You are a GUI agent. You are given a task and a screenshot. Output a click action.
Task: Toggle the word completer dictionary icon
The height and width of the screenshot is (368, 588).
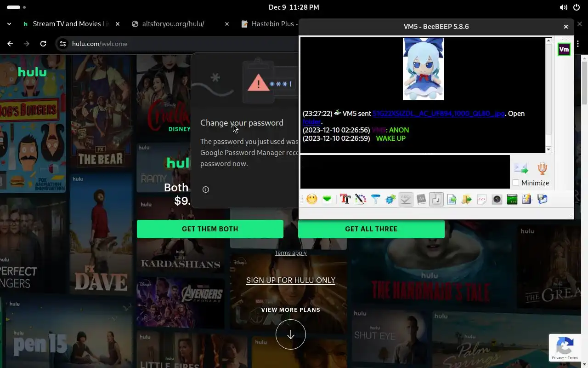point(421,199)
